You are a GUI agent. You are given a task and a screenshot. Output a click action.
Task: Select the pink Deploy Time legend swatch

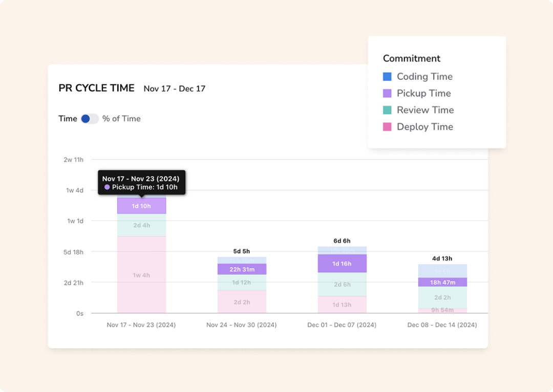click(387, 126)
